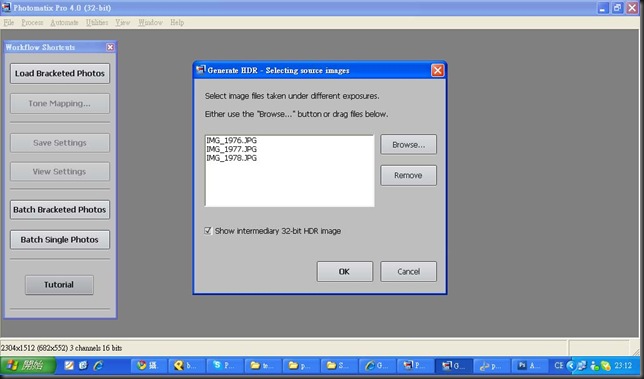The width and height of the screenshot is (644, 379).
Task: Switch to the 'te...' folder taskbar window
Action: tap(262, 365)
